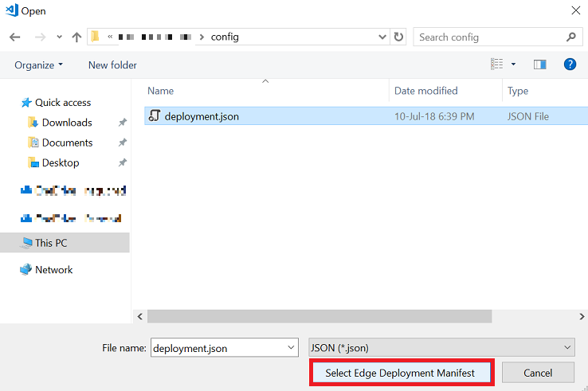Click the horizontal scrollbar thumb

tap(319, 316)
